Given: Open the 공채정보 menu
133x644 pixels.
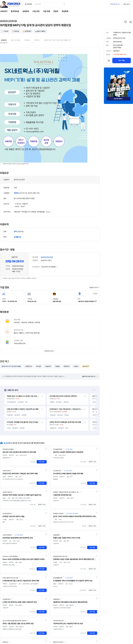Looking at the screenshot, I should (26, 11).
